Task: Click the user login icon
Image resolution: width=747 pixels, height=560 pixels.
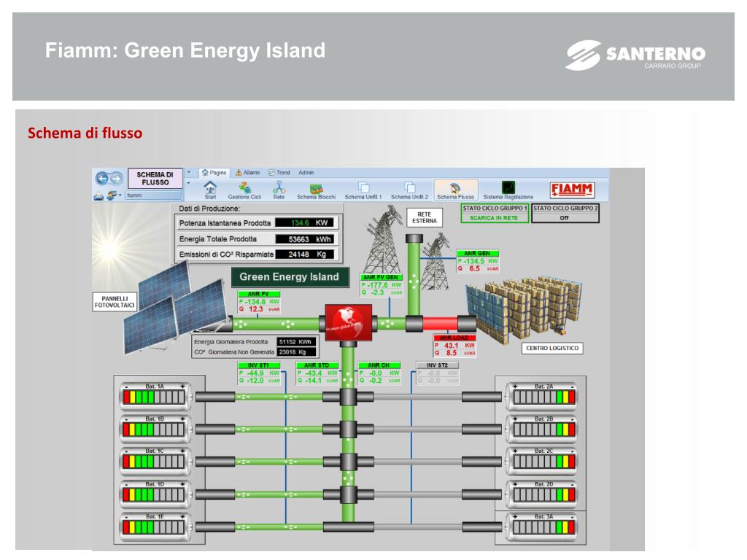Action: point(112,195)
